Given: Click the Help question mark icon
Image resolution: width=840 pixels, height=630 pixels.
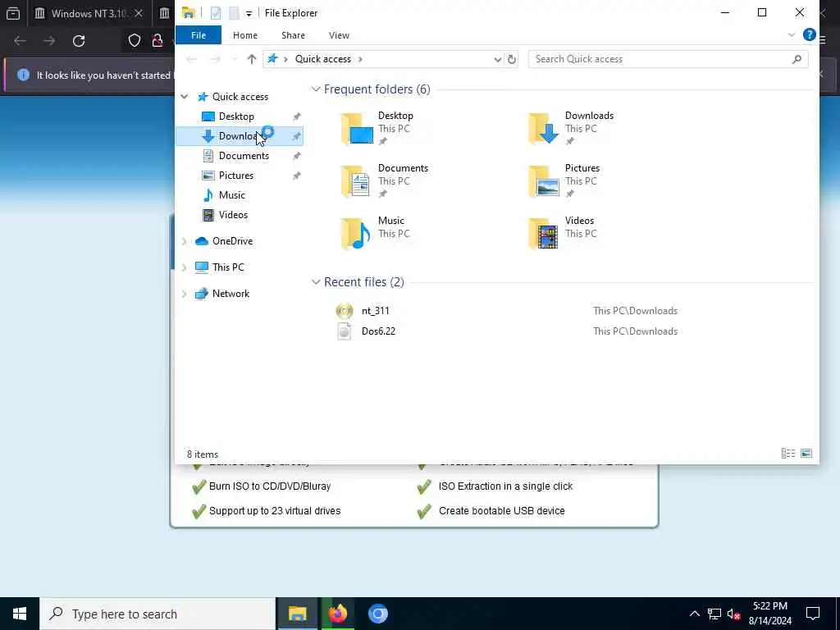Looking at the screenshot, I should (809, 34).
